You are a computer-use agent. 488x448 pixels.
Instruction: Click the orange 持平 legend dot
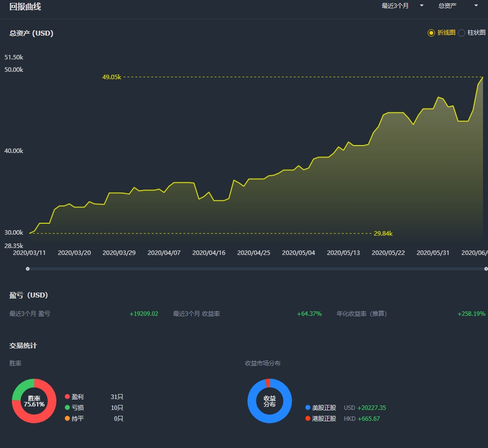[67, 418]
